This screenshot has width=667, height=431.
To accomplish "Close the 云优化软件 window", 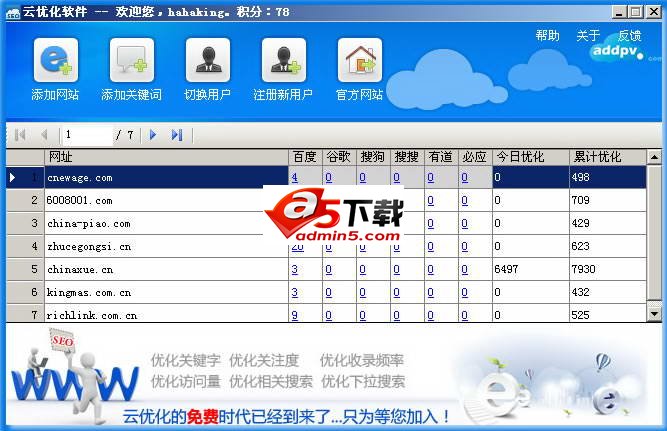I will [654, 12].
